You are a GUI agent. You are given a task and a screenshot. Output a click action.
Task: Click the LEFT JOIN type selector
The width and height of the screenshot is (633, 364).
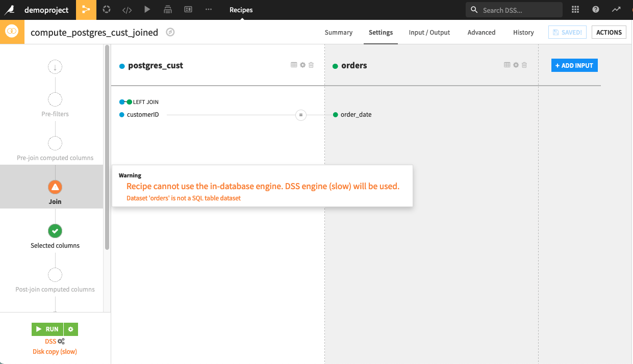click(x=139, y=102)
